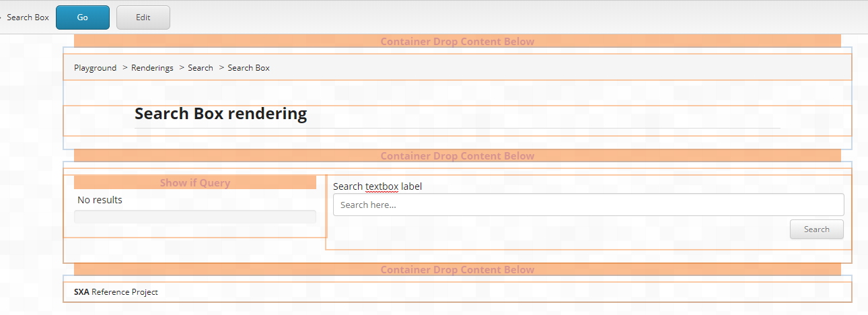Click the arrow left of top Search Box
This screenshot has width=868, height=315.
pyautogui.click(x=1, y=17)
